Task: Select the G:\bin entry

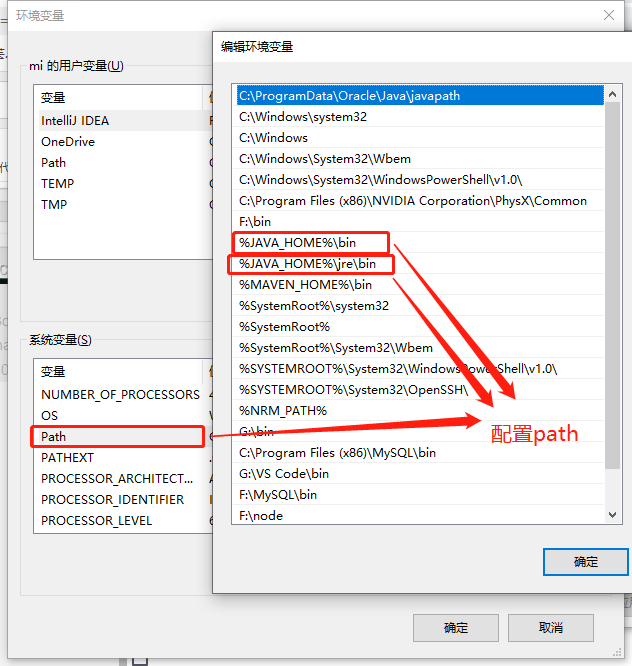Action: click(420, 432)
